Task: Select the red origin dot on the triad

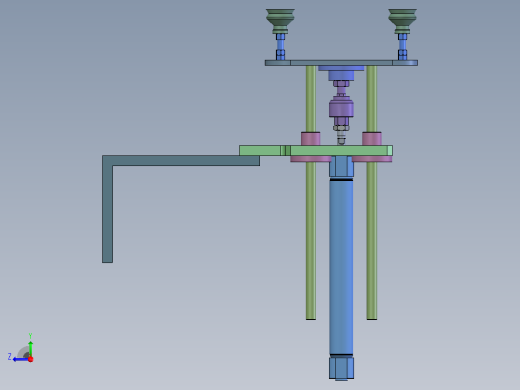Action: 31,359
